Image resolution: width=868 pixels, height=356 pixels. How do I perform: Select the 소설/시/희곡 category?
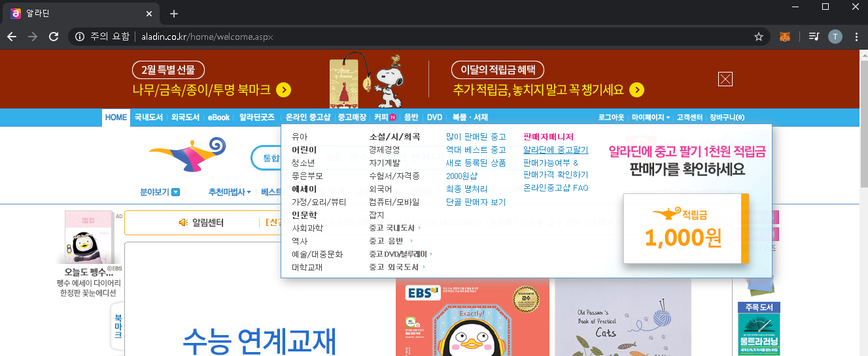tap(394, 137)
